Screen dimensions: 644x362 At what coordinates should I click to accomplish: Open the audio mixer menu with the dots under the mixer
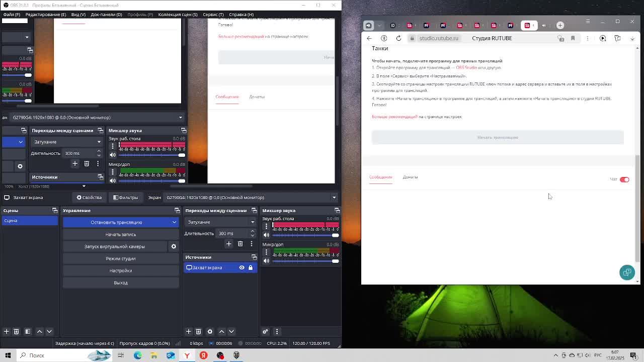(x=276, y=331)
